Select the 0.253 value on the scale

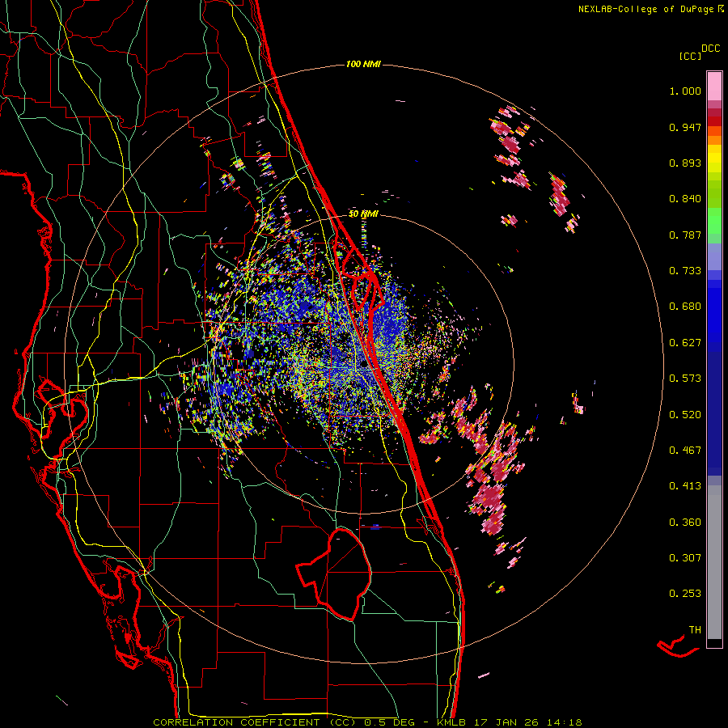685,594
